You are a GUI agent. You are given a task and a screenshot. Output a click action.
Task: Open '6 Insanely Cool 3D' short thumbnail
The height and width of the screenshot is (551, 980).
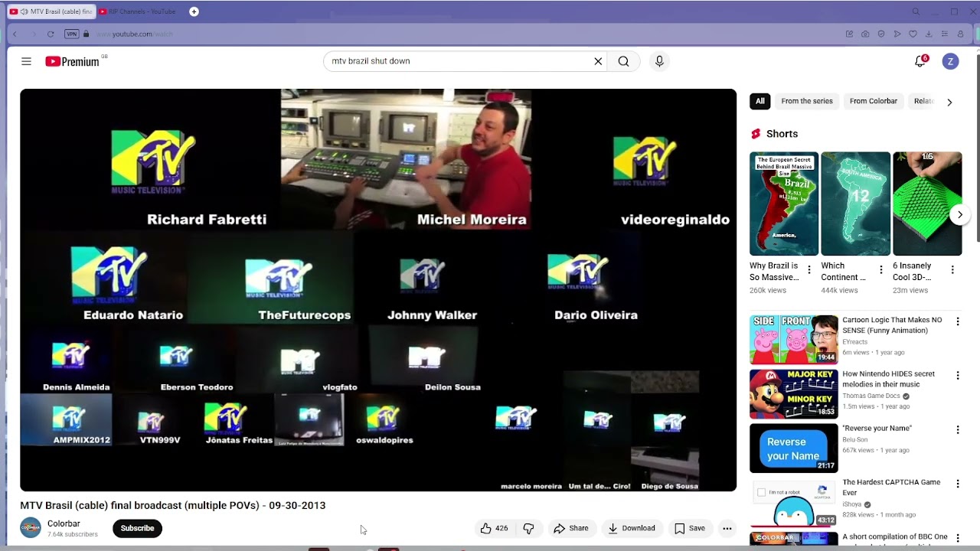(x=927, y=204)
